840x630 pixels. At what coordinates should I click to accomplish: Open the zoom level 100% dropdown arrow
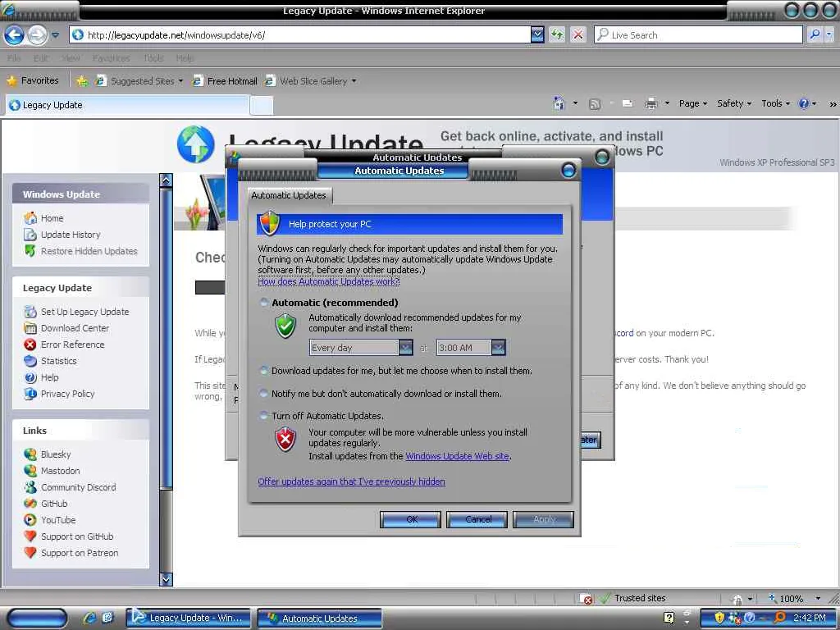coord(818,598)
